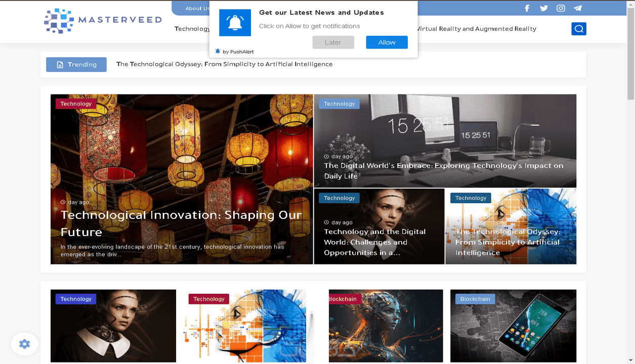Viewport: 635px width, 364px height.
Task: Open Virtual Reality and Augmented Reality menu
Action: [x=476, y=29]
